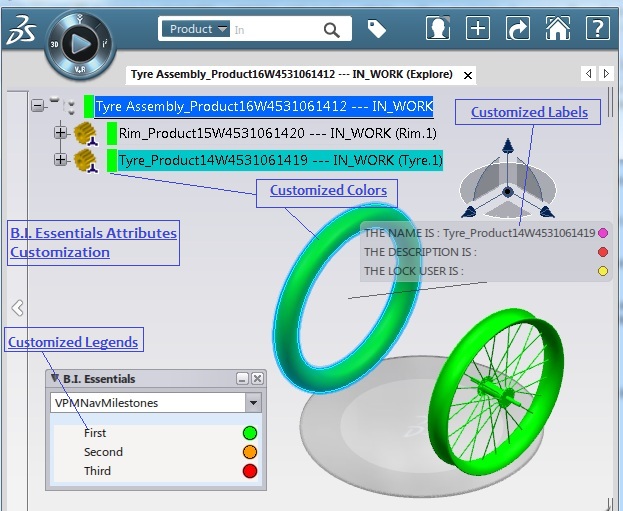Select Tyre_Product14W4531061419 tree row
The width and height of the screenshot is (623, 511).
[x=280, y=161]
